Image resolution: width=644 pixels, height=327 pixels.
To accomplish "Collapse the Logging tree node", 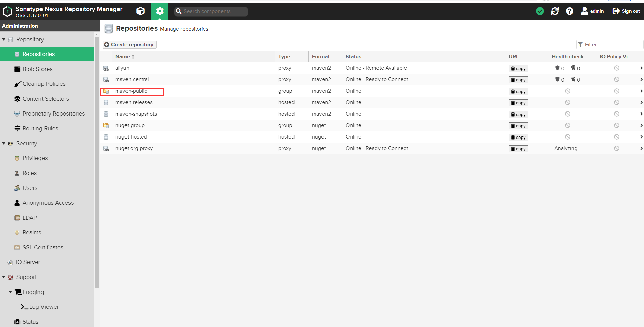I will tap(10, 292).
